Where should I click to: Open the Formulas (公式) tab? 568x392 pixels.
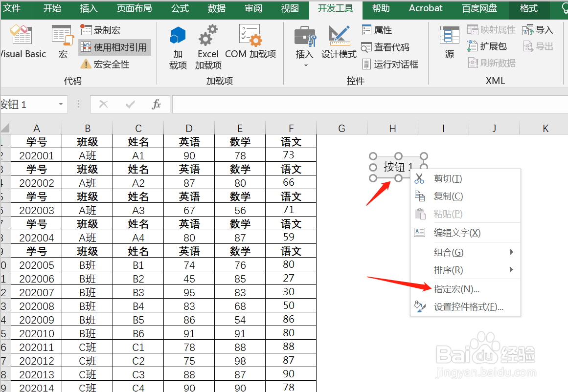(180, 8)
